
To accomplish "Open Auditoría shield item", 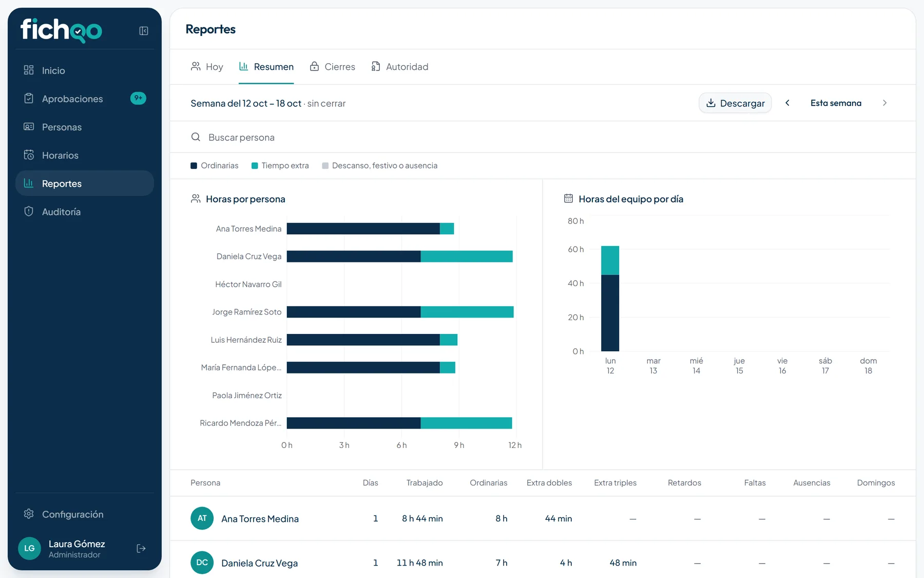I will 85,212.
